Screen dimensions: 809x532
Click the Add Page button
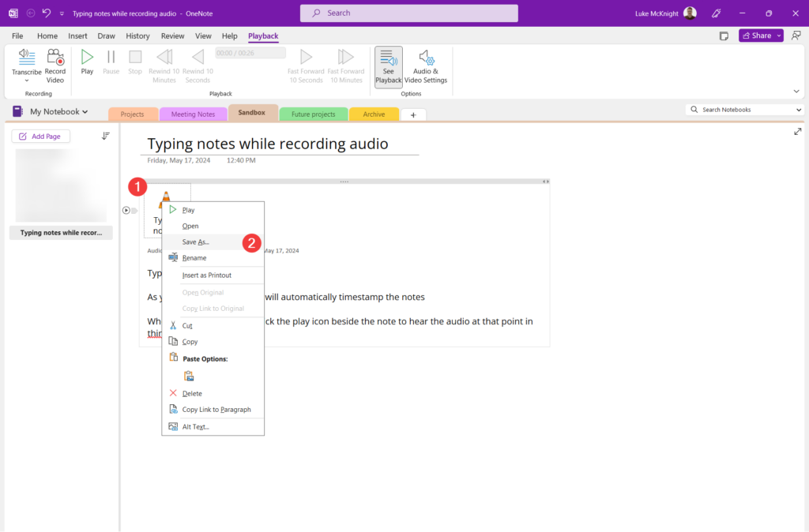pyautogui.click(x=40, y=136)
